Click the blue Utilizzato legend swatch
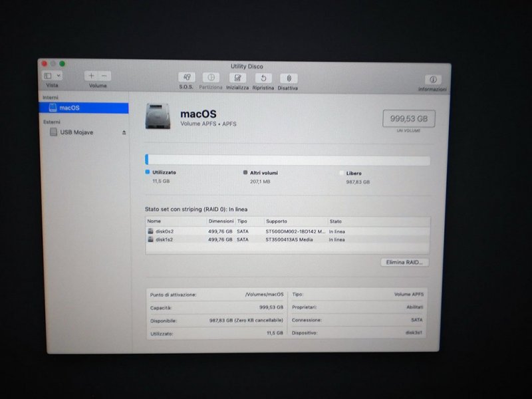The width and height of the screenshot is (532, 399). point(147,172)
